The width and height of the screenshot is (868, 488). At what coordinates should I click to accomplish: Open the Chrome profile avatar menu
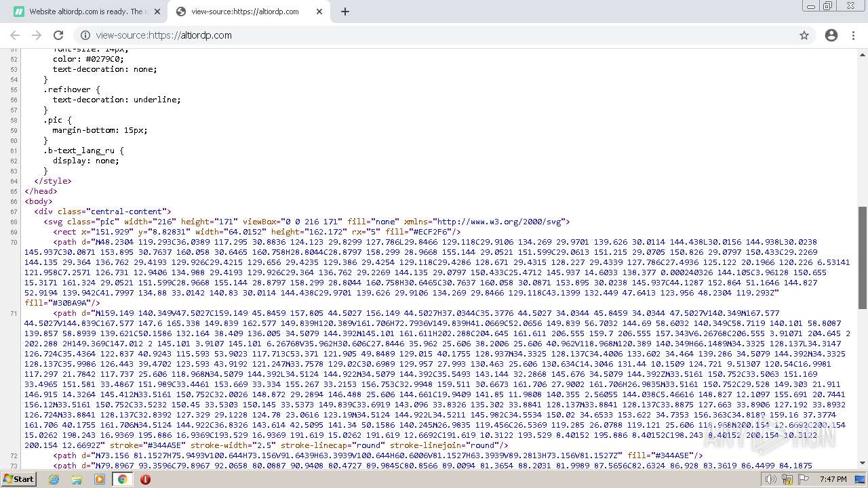click(x=831, y=35)
